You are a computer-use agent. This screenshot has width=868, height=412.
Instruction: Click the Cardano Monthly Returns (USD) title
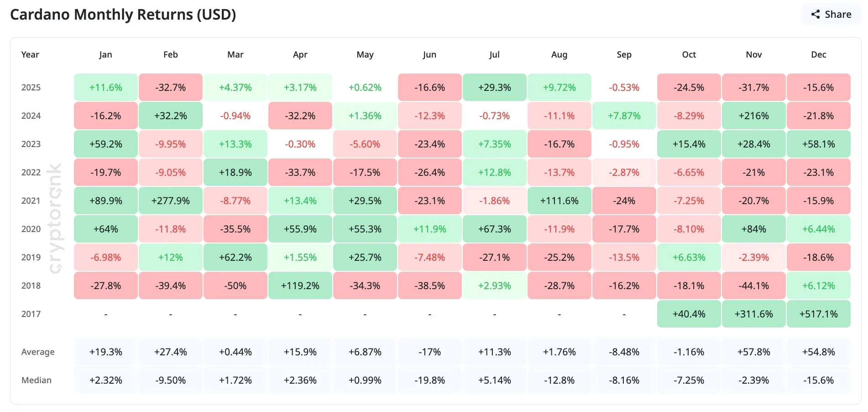point(123,15)
